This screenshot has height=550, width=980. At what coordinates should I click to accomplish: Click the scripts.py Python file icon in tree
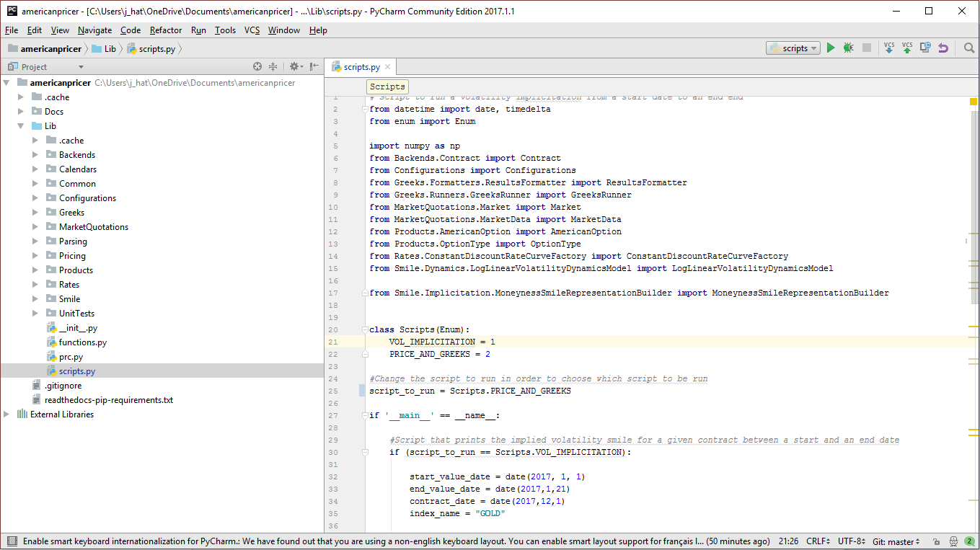click(x=51, y=371)
